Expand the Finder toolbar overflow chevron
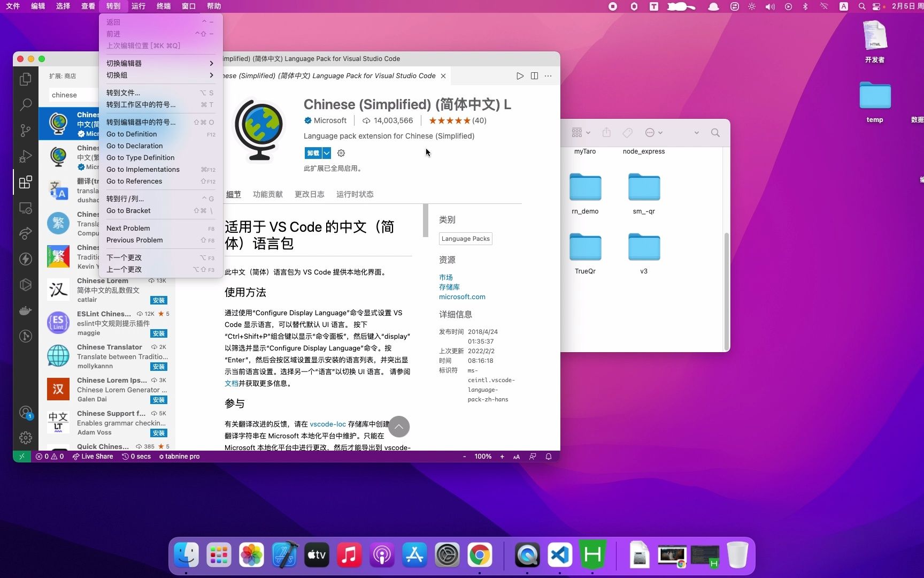924x578 pixels. 696,133
